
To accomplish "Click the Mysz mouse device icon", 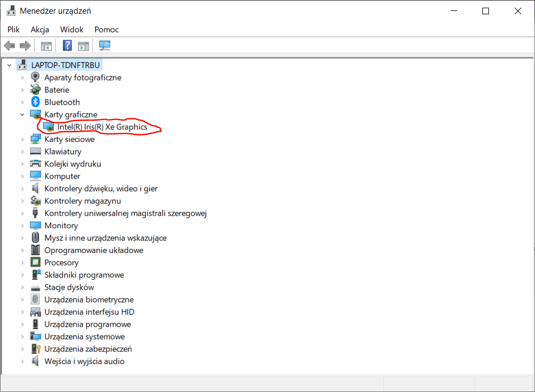I will pyautogui.click(x=35, y=237).
